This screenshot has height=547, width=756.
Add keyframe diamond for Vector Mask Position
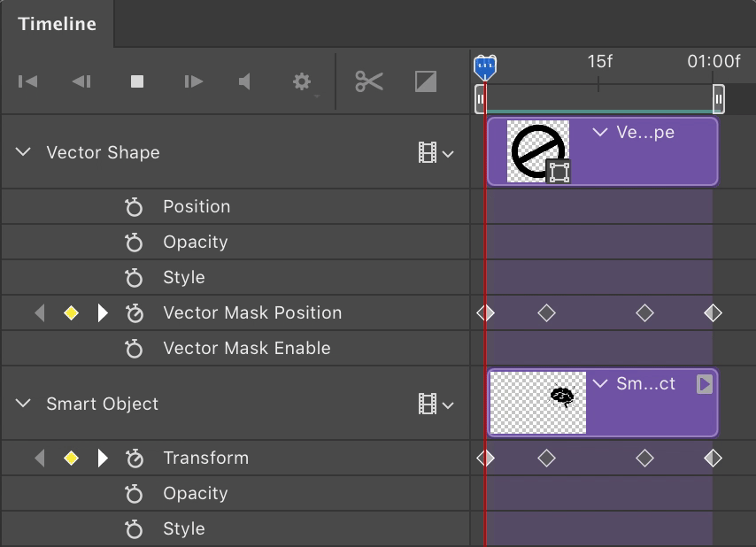(x=72, y=312)
